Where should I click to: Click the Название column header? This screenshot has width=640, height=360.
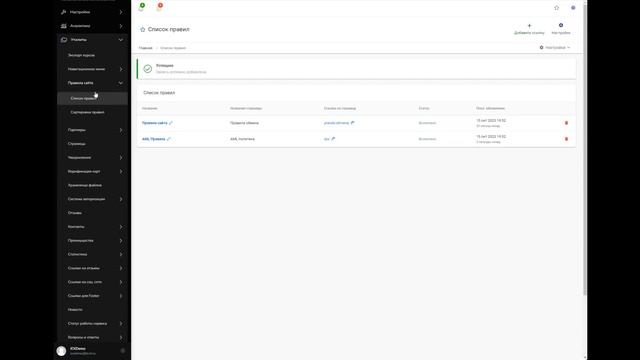149,109
